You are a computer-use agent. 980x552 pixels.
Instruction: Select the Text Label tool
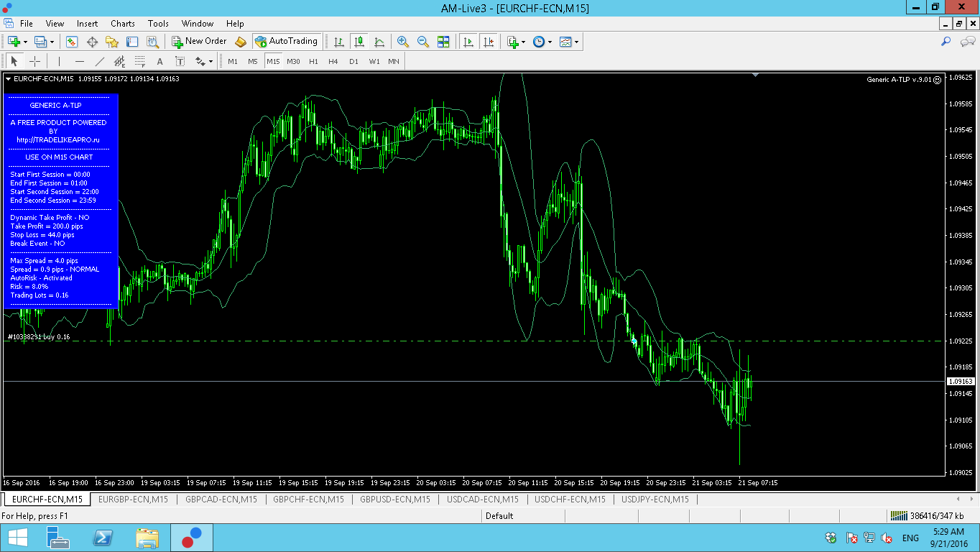(x=180, y=61)
